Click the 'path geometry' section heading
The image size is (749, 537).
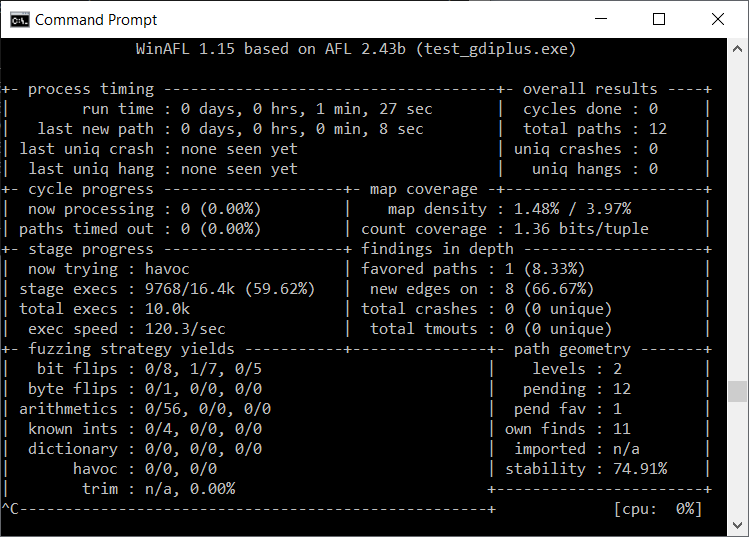(572, 349)
